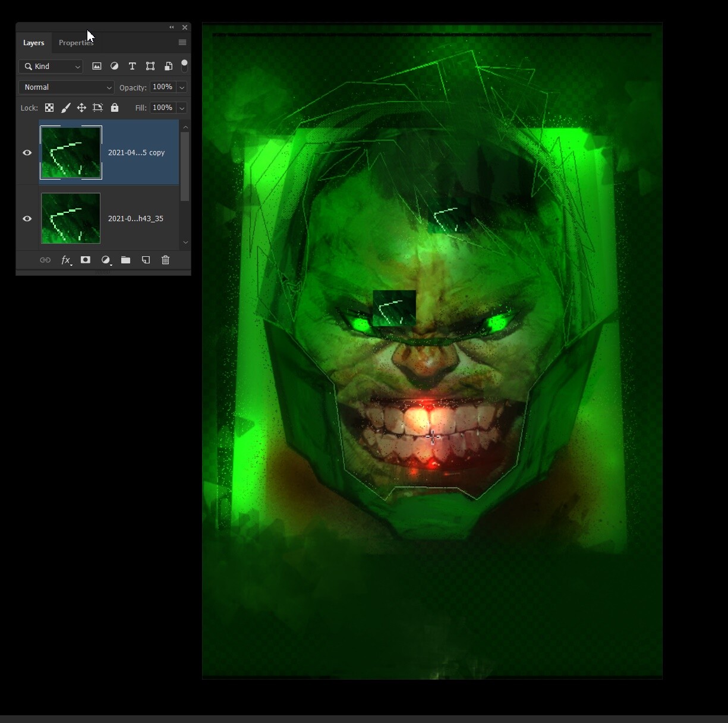Screen dimensions: 728x723
Task: Lock transparent pixels
Action: point(49,108)
